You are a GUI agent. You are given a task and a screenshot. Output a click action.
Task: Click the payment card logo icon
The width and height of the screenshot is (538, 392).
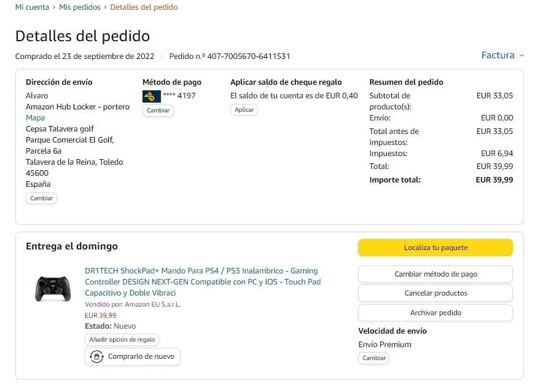pos(151,96)
